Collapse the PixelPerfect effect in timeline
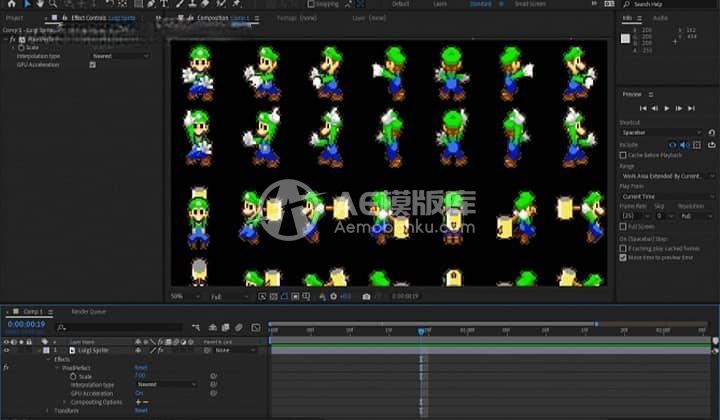This screenshot has width=720, height=420. point(57,367)
